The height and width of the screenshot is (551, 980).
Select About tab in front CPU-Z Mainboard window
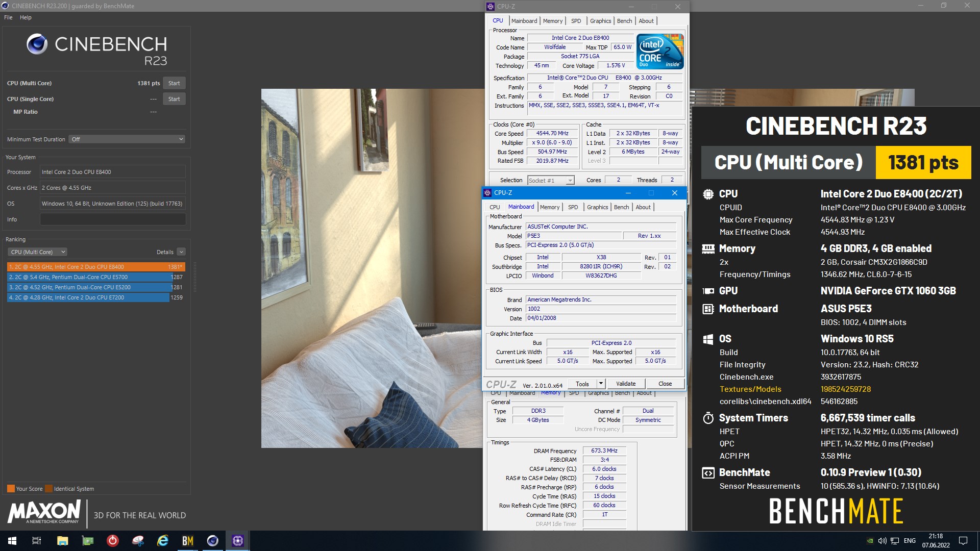(x=643, y=207)
